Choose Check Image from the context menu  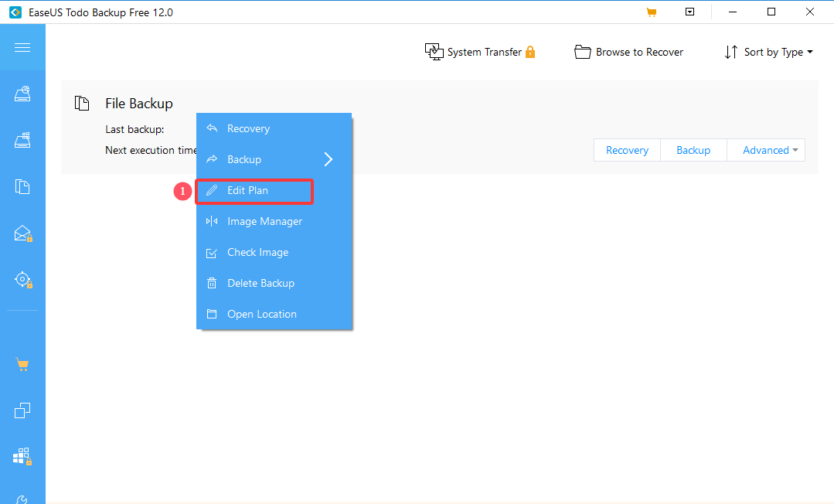(x=274, y=252)
